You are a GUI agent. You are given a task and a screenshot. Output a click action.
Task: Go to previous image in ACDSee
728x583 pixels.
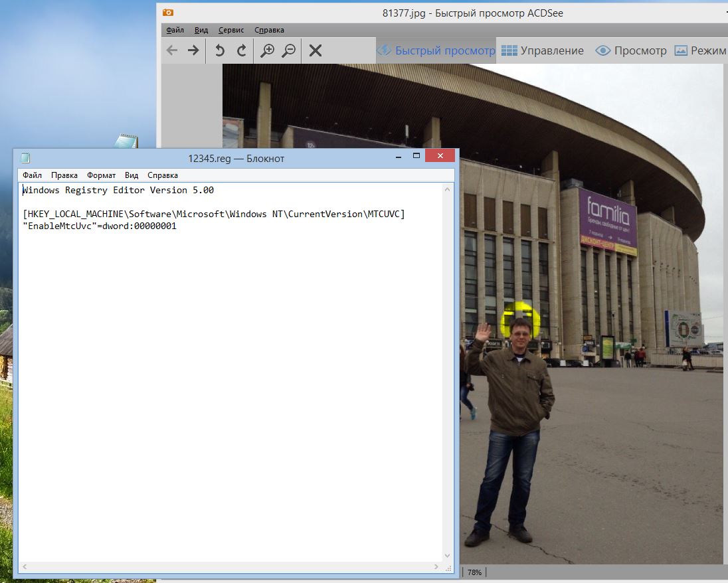pyautogui.click(x=172, y=50)
